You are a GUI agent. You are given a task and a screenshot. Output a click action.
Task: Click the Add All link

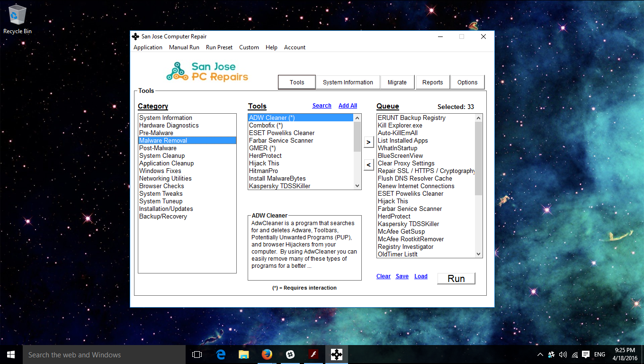[348, 106]
